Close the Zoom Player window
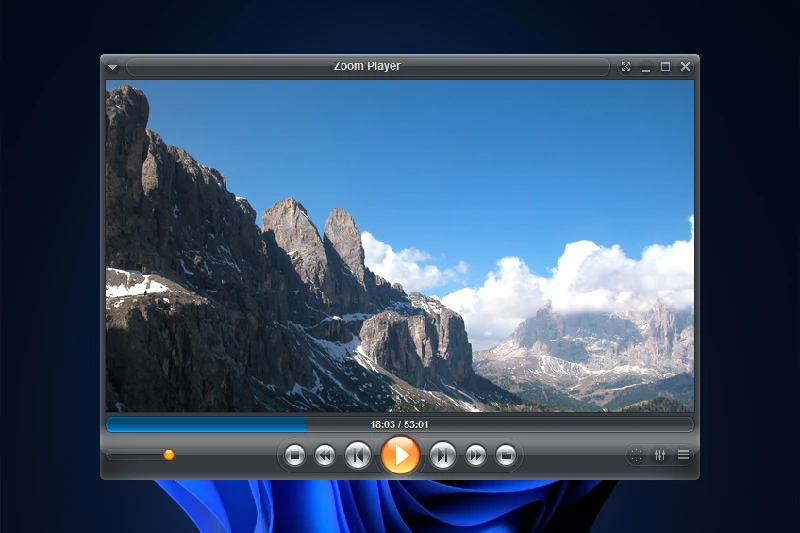The width and height of the screenshot is (800, 533). coord(685,67)
